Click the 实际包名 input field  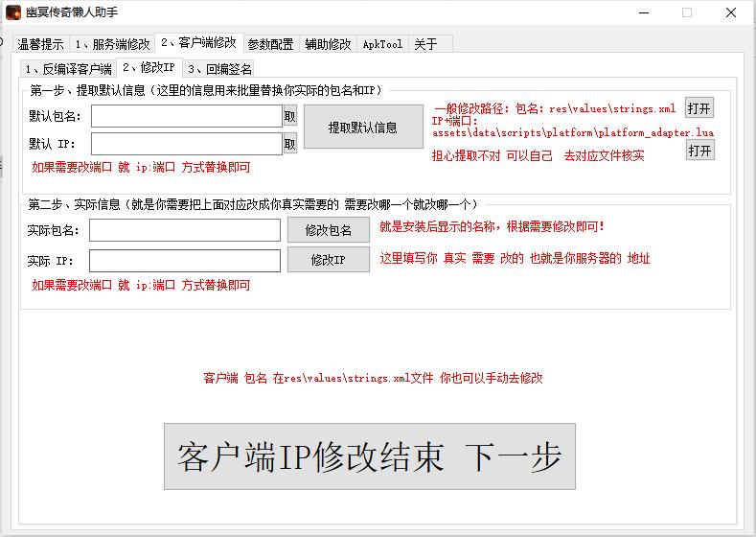(185, 230)
